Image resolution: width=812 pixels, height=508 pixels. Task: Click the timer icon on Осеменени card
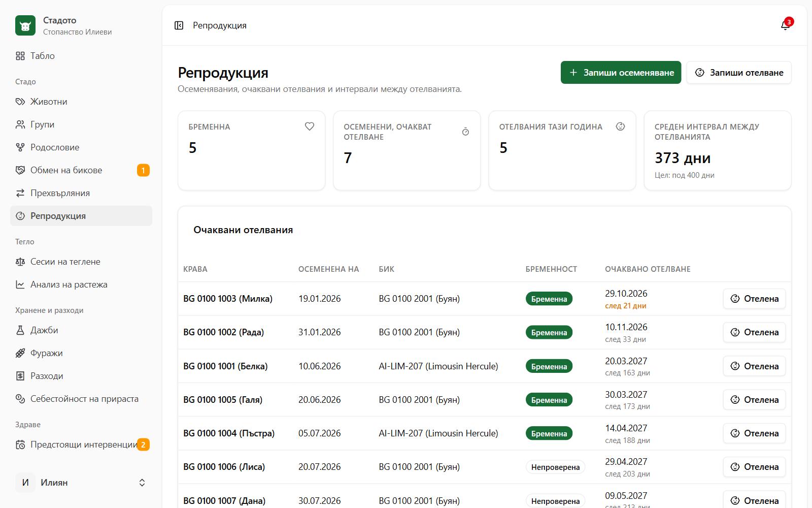pos(465,132)
